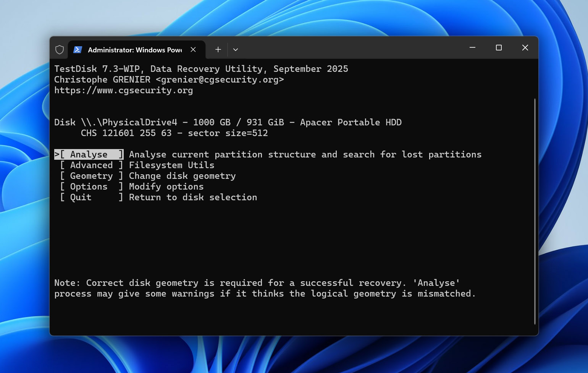Expand the new tab profile dropdown
Image resolution: width=588 pixels, height=373 pixels.
(x=236, y=50)
